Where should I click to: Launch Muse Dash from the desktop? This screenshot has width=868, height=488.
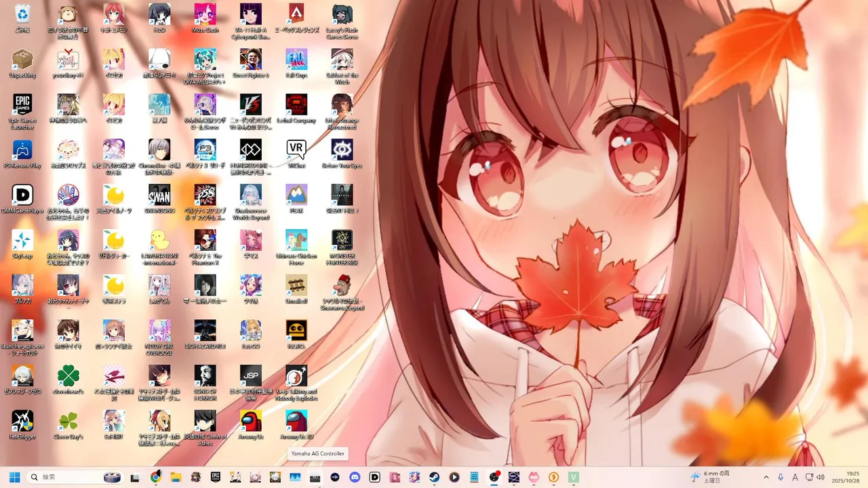[x=205, y=14]
